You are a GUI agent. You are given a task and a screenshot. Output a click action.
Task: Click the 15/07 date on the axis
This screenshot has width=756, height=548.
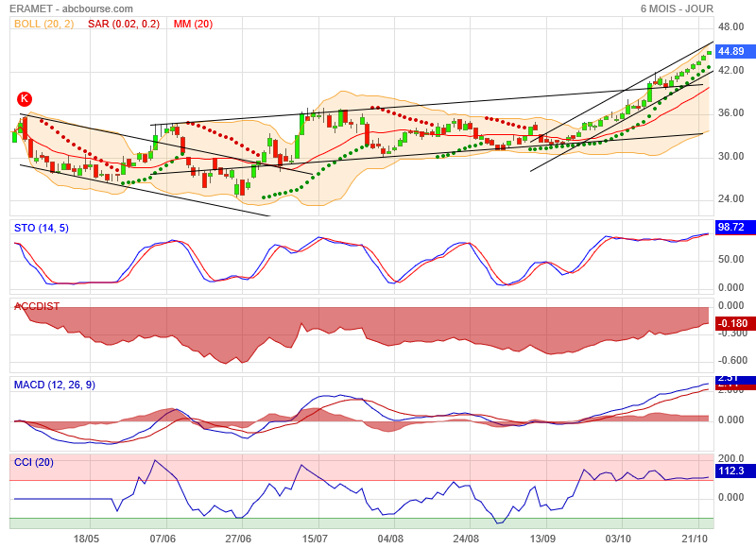pyautogui.click(x=315, y=539)
